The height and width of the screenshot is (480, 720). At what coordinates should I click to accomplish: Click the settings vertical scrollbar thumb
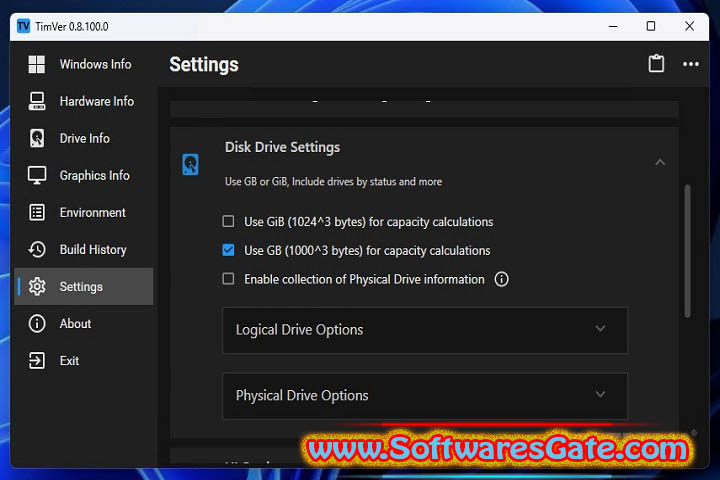687,251
